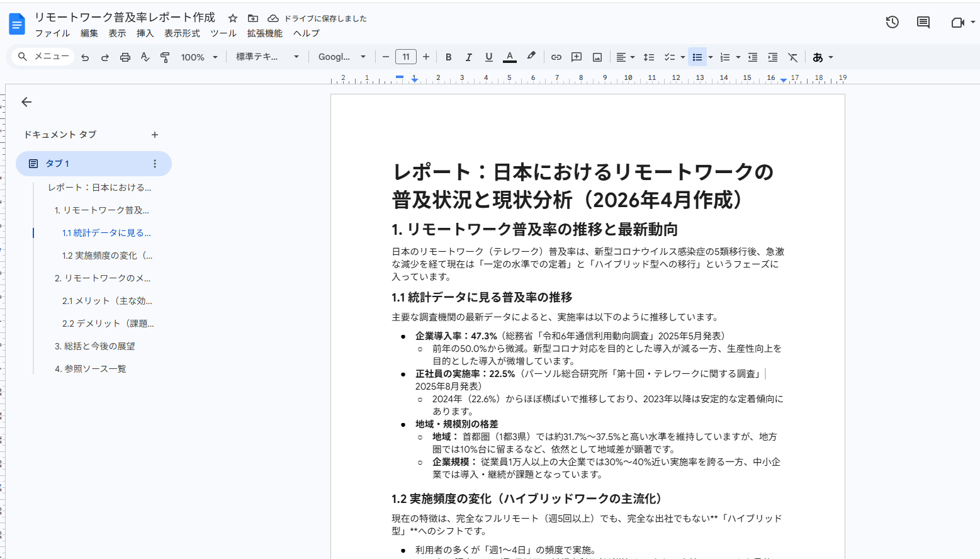Jump to 3. 総括と今後の展望 in outline
Viewport: 980px width, 559px height.
click(x=94, y=346)
